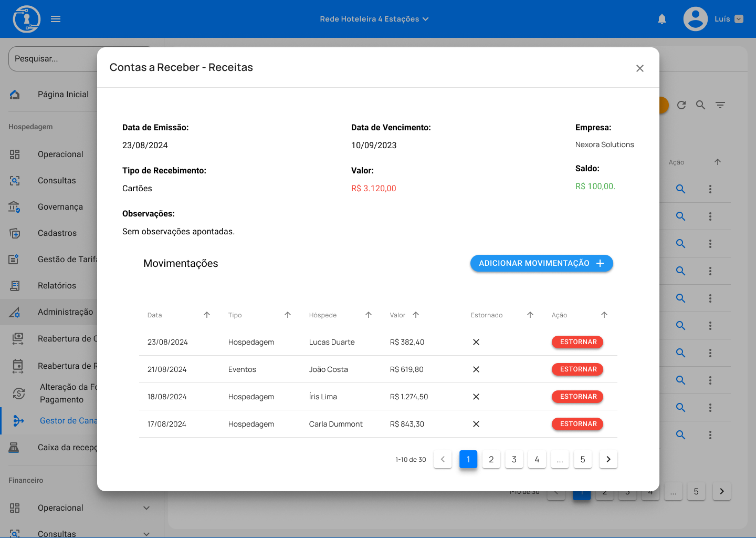
Task: Click Adicionar Movimentação button
Action: click(x=541, y=263)
